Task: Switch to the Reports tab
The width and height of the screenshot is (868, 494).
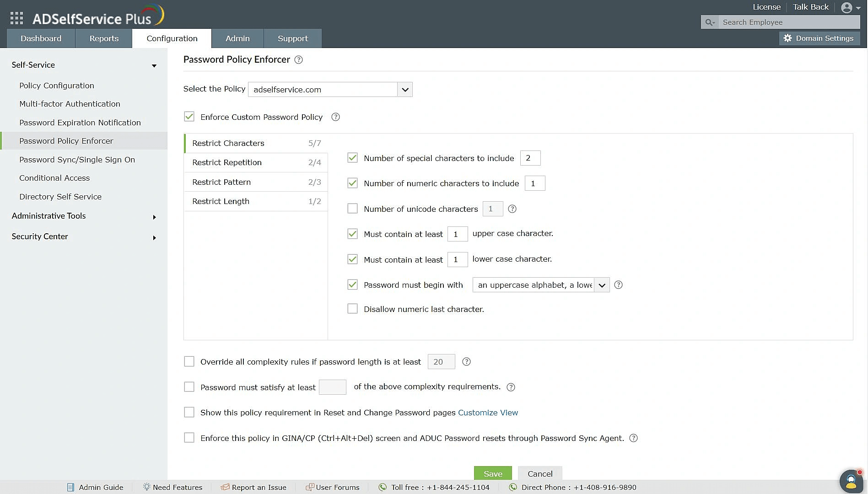Action: click(103, 38)
